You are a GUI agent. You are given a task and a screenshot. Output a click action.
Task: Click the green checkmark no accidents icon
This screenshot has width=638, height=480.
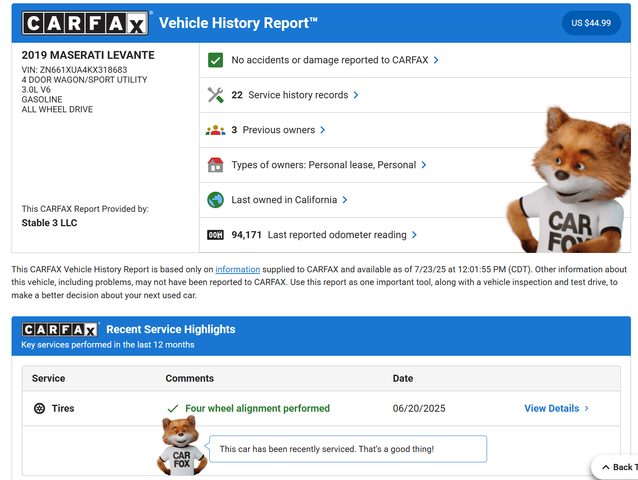tap(215, 60)
